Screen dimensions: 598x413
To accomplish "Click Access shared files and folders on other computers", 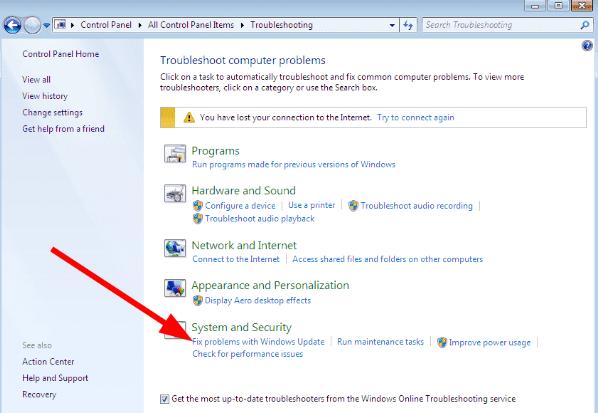I will pos(387,259).
